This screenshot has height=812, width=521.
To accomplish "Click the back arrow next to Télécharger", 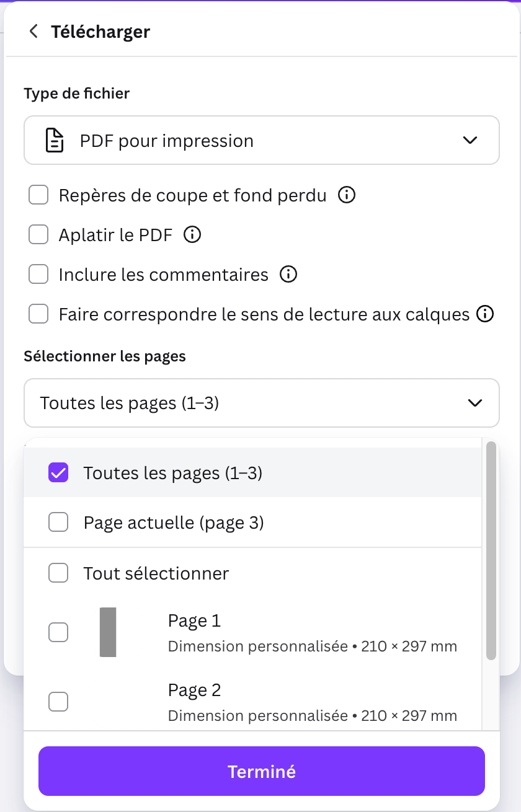I will click(x=33, y=32).
